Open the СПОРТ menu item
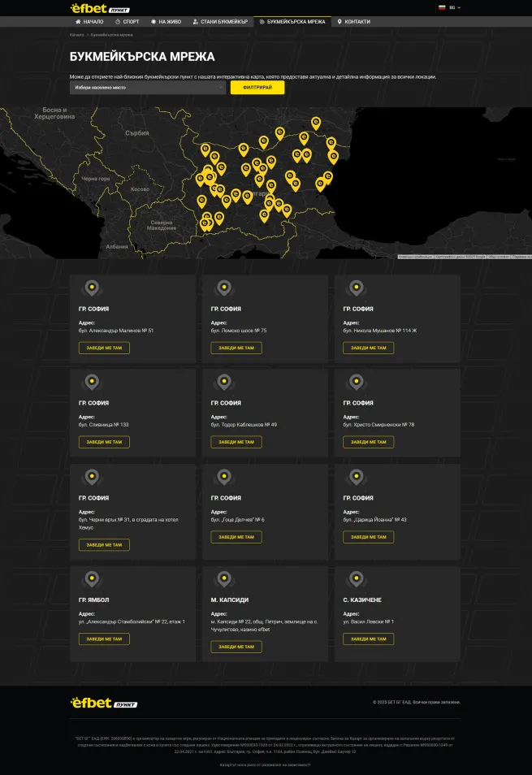This screenshot has height=775, width=532. tap(127, 22)
